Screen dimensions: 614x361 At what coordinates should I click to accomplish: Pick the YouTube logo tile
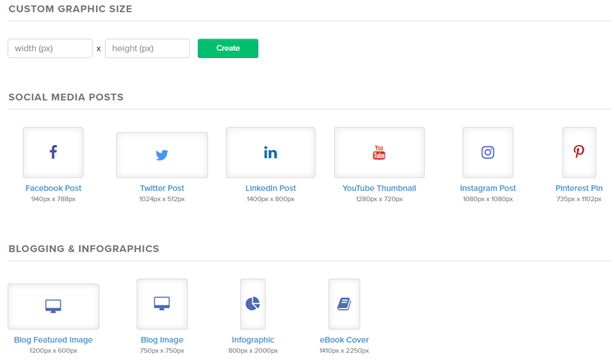click(x=379, y=152)
